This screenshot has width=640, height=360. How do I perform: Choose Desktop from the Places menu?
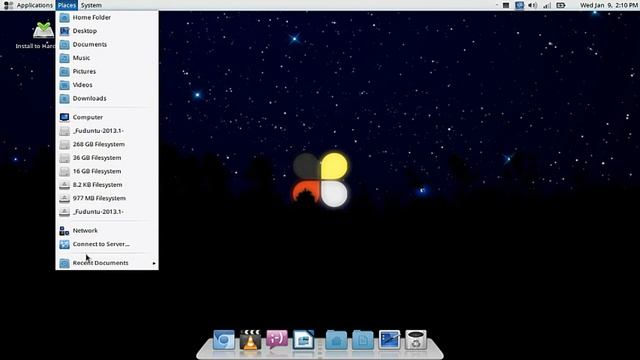107,31
